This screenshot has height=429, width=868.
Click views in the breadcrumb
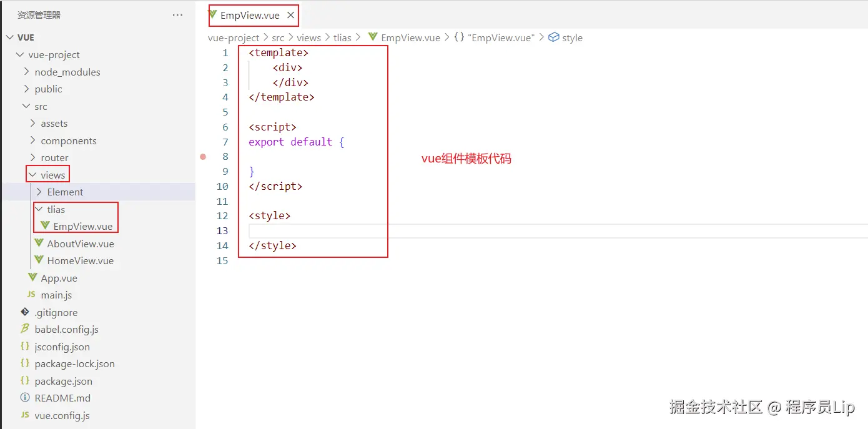[308, 37]
